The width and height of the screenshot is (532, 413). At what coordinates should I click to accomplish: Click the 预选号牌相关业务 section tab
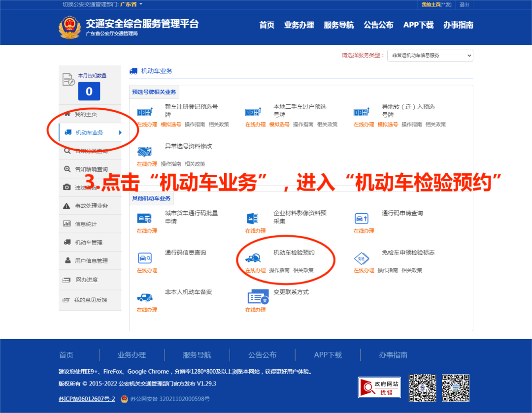(154, 92)
